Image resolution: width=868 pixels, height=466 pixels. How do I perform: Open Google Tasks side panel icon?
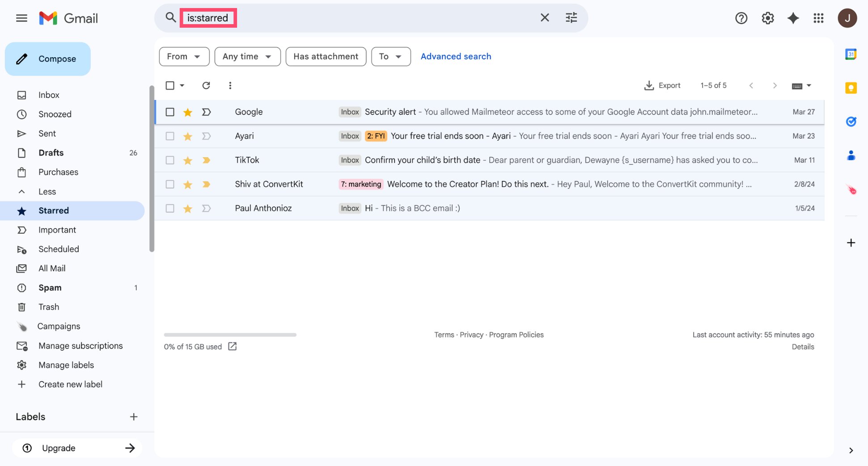(851, 122)
